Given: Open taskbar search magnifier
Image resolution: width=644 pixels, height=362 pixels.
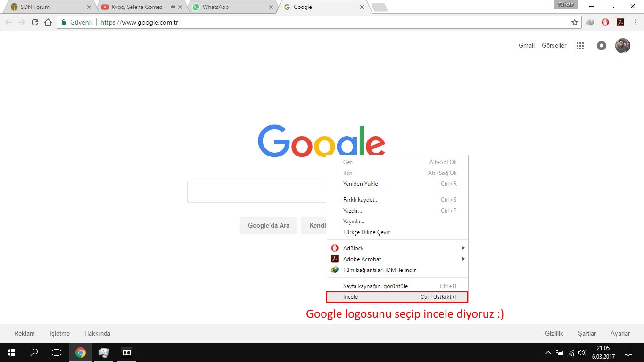Looking at the screenshot, I should tap(34, 353).
